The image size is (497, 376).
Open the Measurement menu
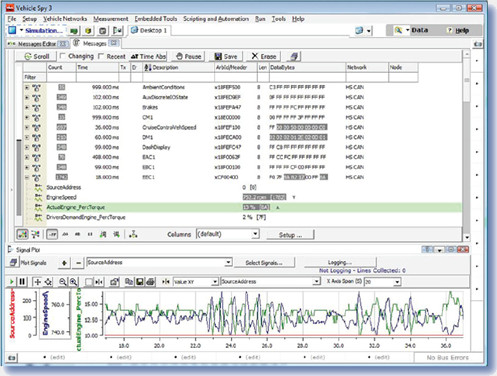pyautogui.click(x=110, y=19)
